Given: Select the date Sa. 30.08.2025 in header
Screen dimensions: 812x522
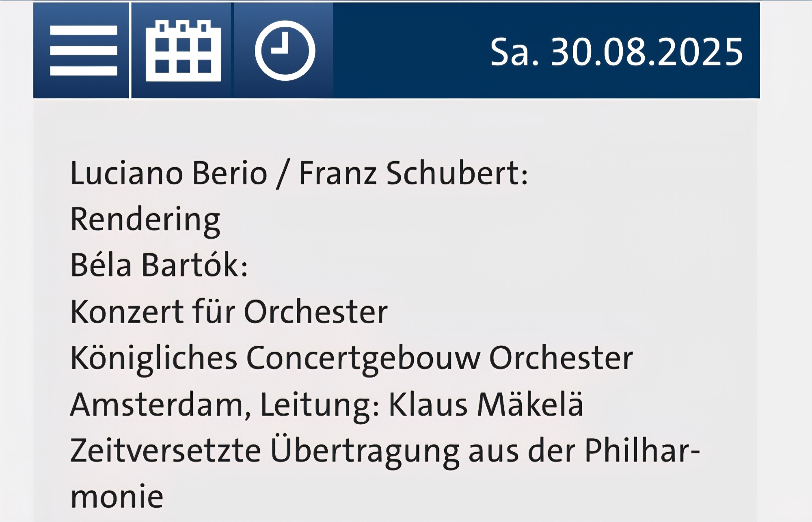Looking at the screenshot, I should tap(616, 52).
